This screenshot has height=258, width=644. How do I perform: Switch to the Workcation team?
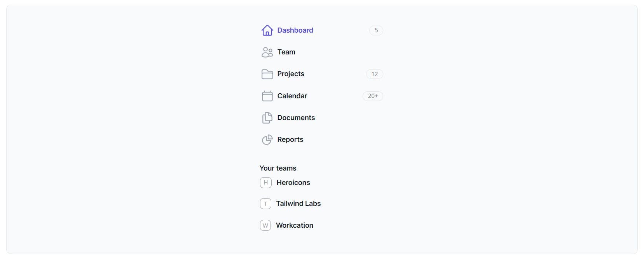click(322, 225)
